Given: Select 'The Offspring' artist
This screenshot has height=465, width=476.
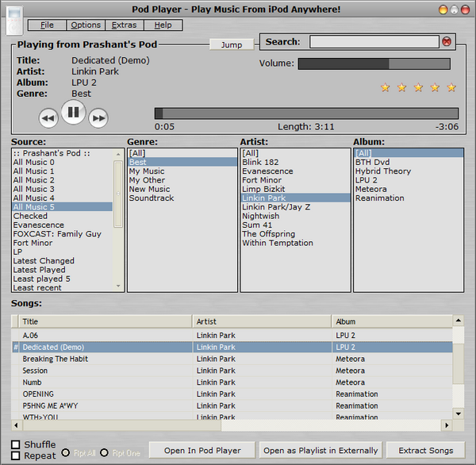Looking at the screenshot, I should click(x=296, y=234).
